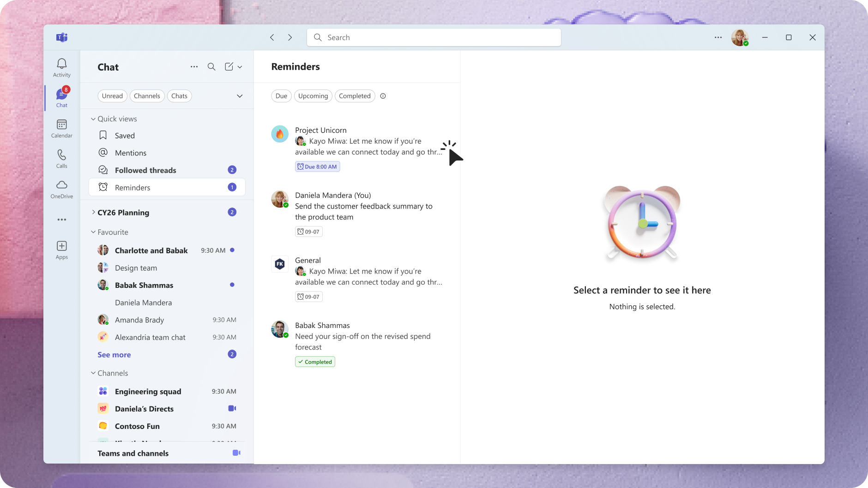Filter reminders by Completed
Image resolution: width=868 pixels, height=488 pixels.
355,96
